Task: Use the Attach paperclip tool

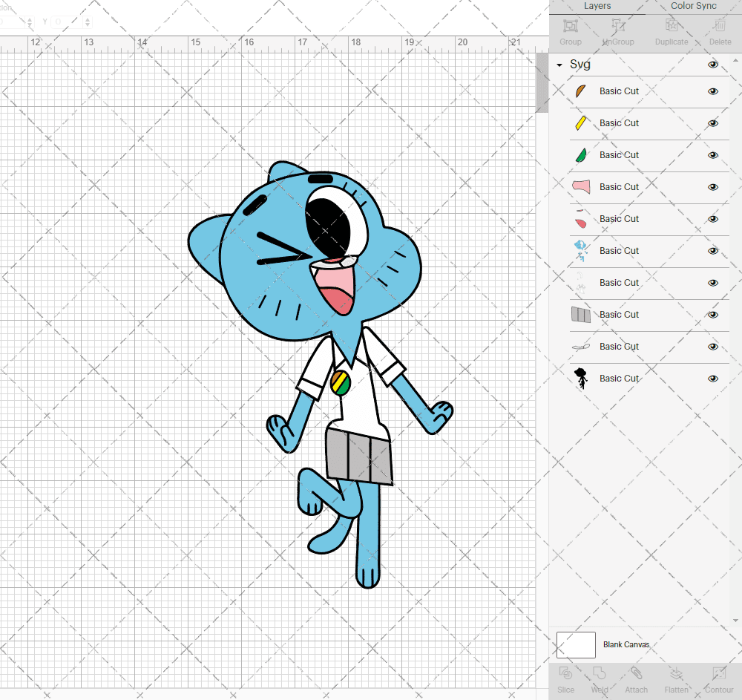Action: (x=636, y=673)
